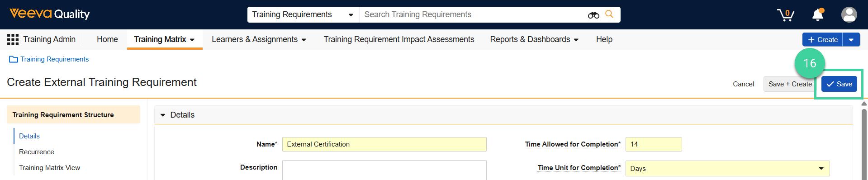Open the Training Matrix tab menu
This screenshot has height=180, width=868.
(165, 39)
